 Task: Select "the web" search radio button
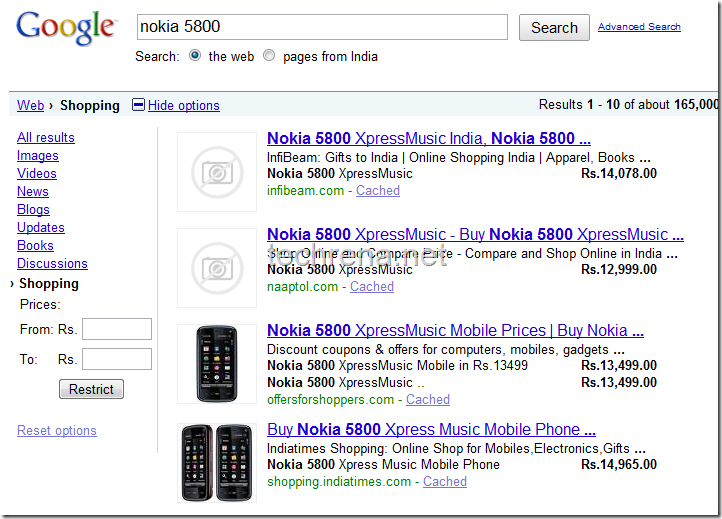pos(195,56)
